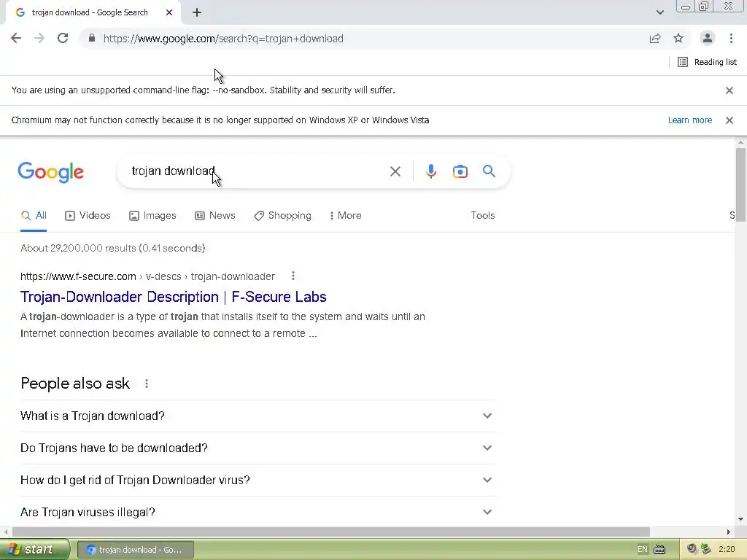Screen dimensions: 747x560
Task: Open the Reading list
Action: [x=707, y=62]
